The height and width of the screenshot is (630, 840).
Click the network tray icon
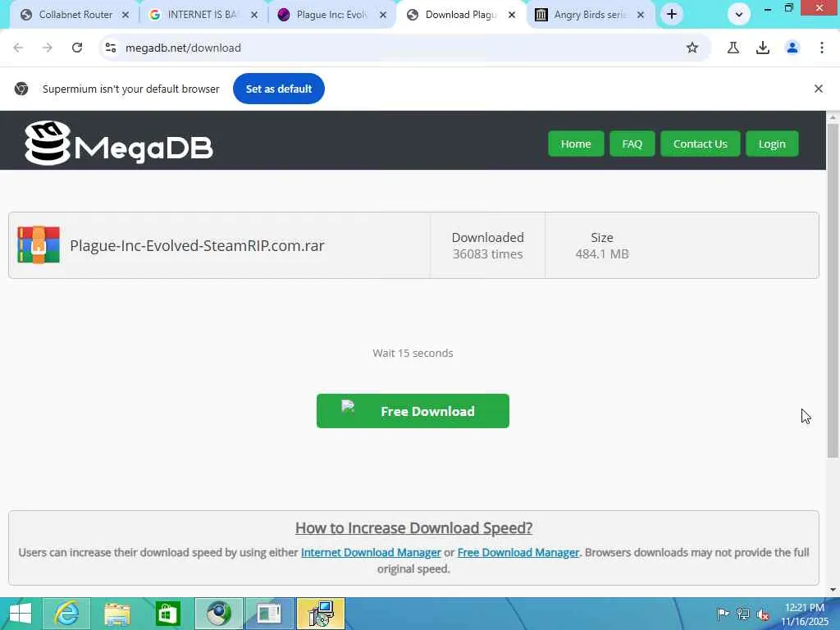coord(743,614)
